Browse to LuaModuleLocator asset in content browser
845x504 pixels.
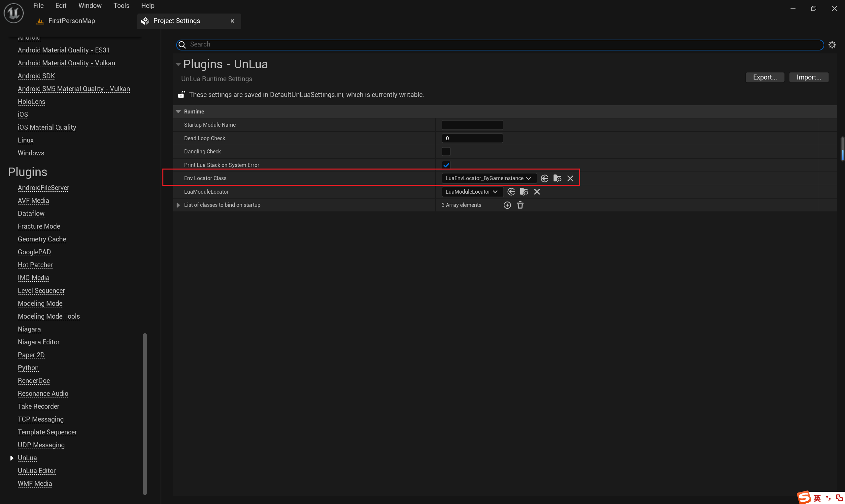point(524,192)
